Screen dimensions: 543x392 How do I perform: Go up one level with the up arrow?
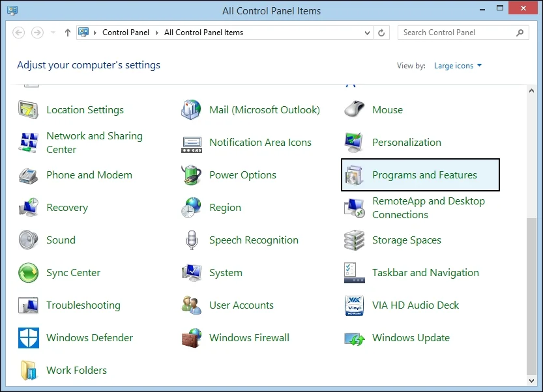68,33
